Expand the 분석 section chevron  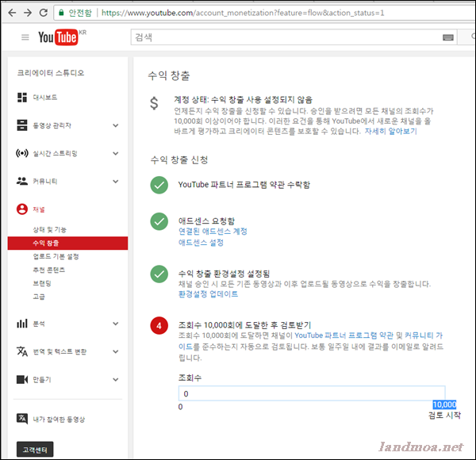116,324
